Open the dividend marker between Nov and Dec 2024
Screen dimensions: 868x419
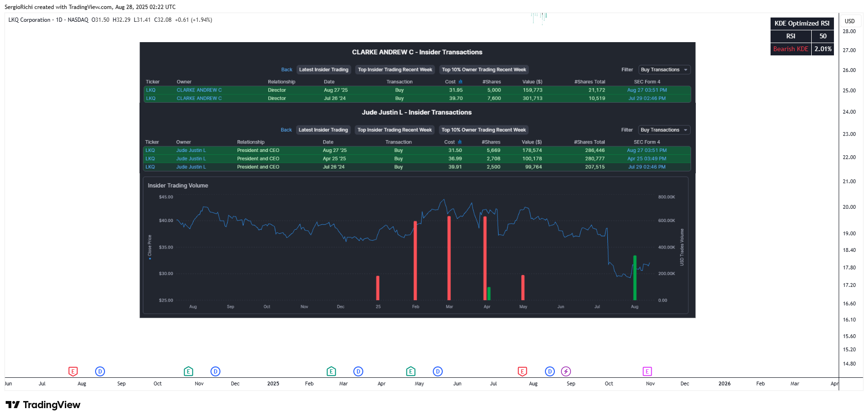coord(215,372)
